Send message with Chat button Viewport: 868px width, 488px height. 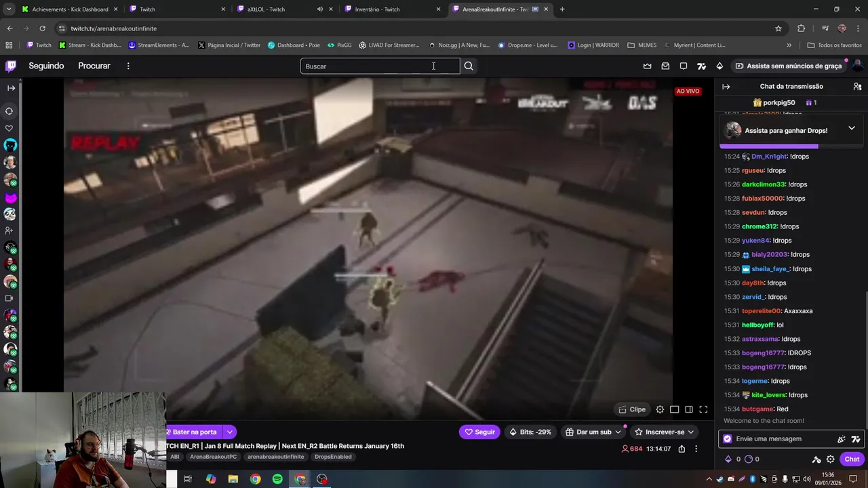[x=852, y=459]
